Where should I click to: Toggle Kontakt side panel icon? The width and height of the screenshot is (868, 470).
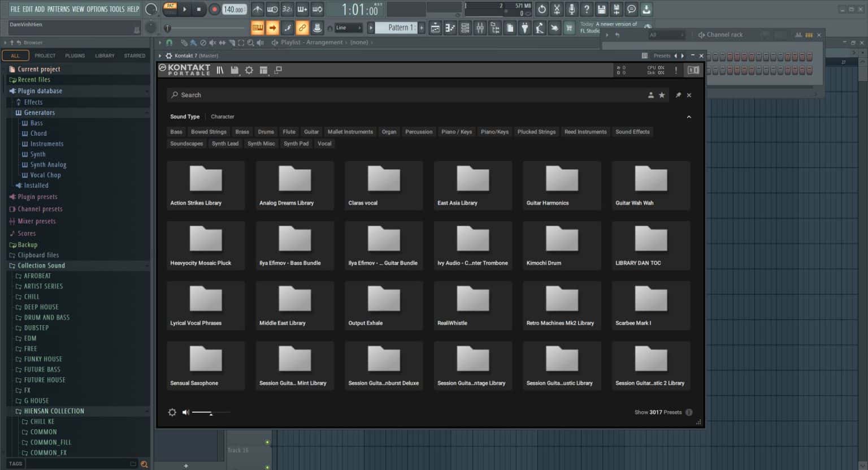tap(693, 70)
